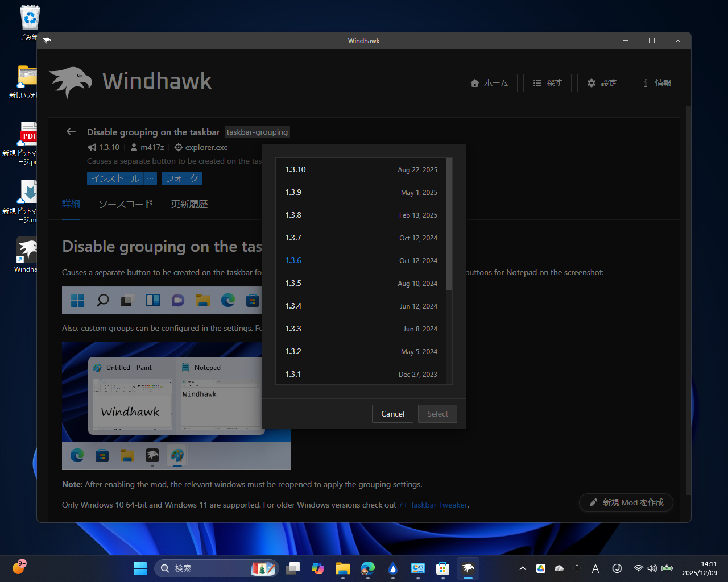Open the Recycle Bin on the desktop
Screen dimensions: 728x582
[30, 23]
